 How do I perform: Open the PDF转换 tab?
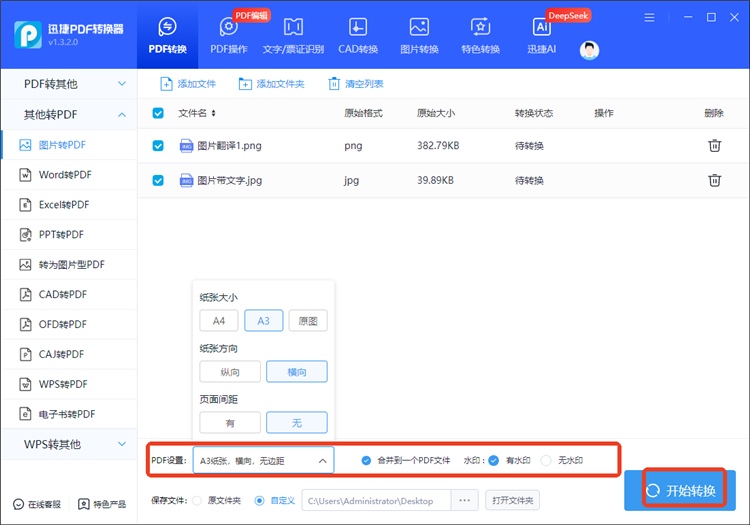[x=167, y=35]
